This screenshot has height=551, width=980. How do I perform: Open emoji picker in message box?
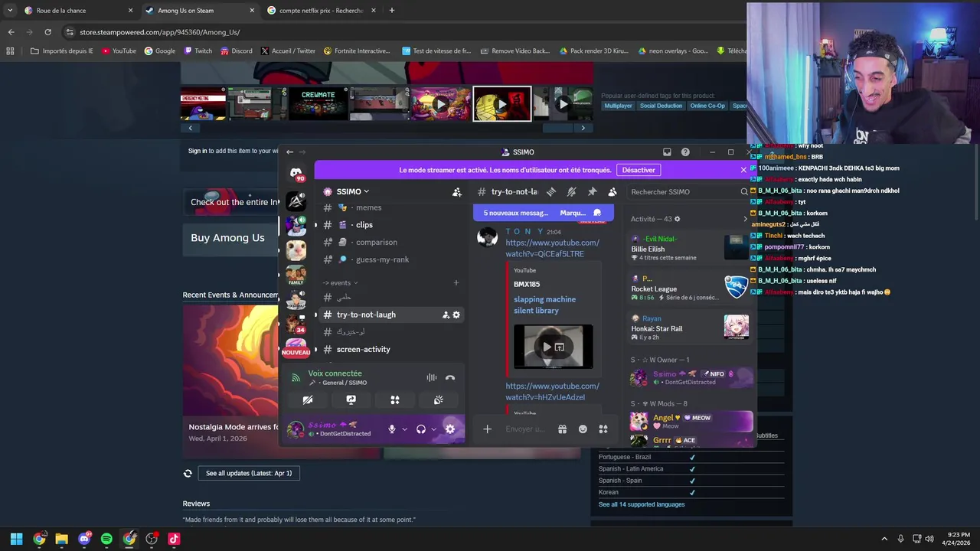(583, 429)
